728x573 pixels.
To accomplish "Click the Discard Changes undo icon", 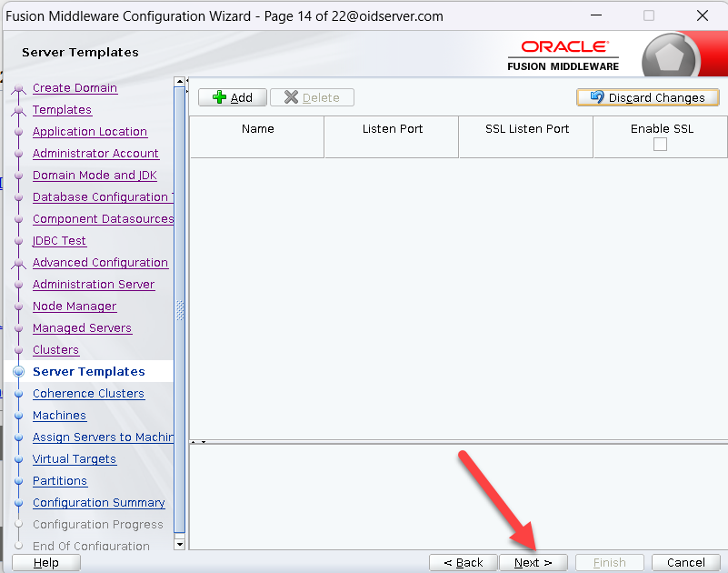I will (x=597, y=97).
